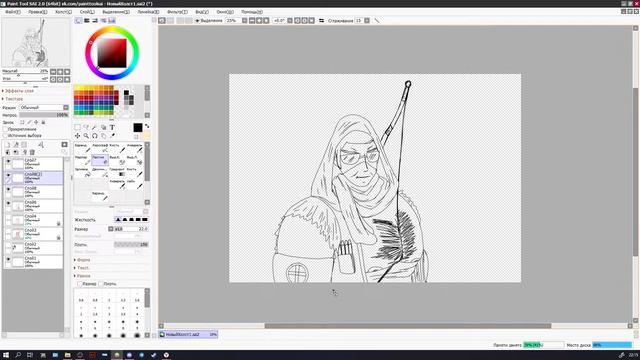Screen dimensions: 640x360
Task: Open the stabilizer value dropdown
Action: (367, 20)
